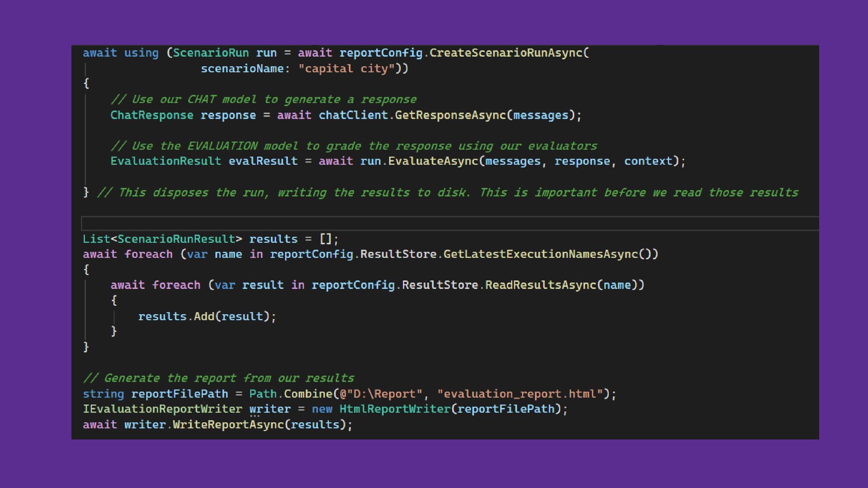Click the HtmlReportWriter constructor call
This screenshot has height=488, width=868.
pyautogui.click(x=395, y=409)
